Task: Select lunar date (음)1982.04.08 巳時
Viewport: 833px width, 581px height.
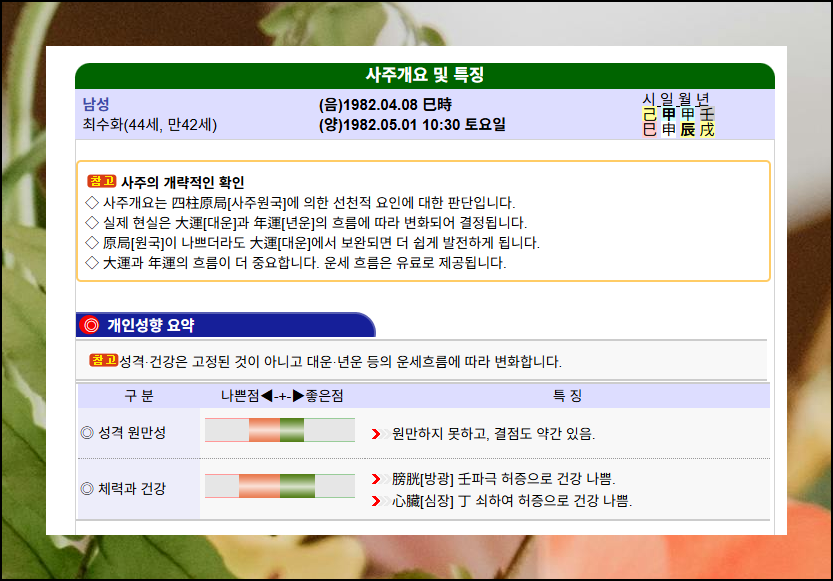Action: tap(385, 105)
